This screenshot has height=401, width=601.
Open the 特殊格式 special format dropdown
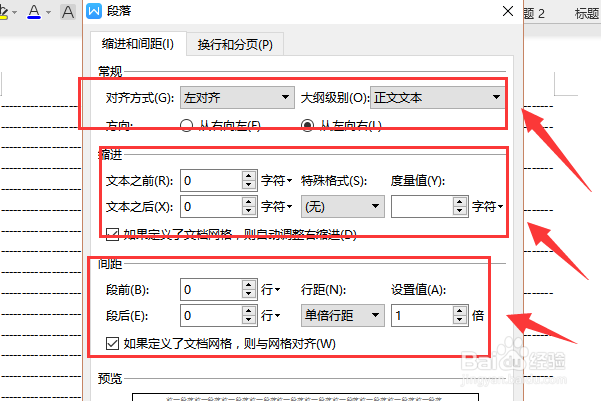pyautogui.click(x=343, y=207)
